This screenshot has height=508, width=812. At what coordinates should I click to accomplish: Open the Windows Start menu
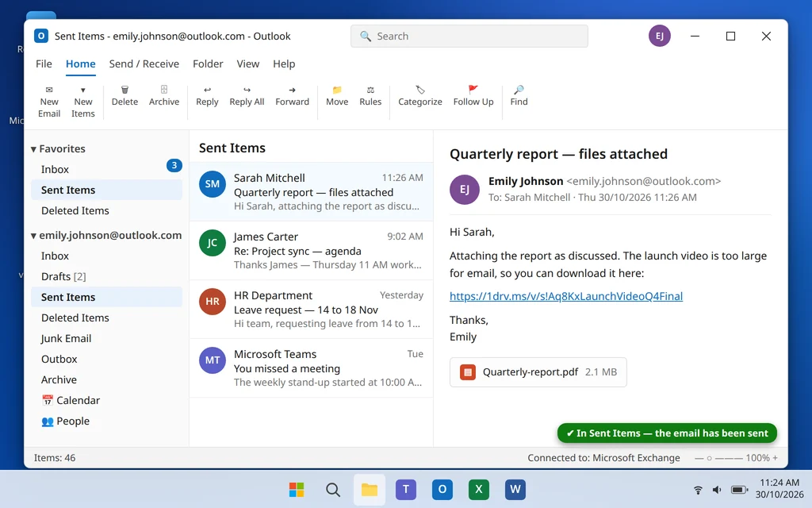click(297, 489)
